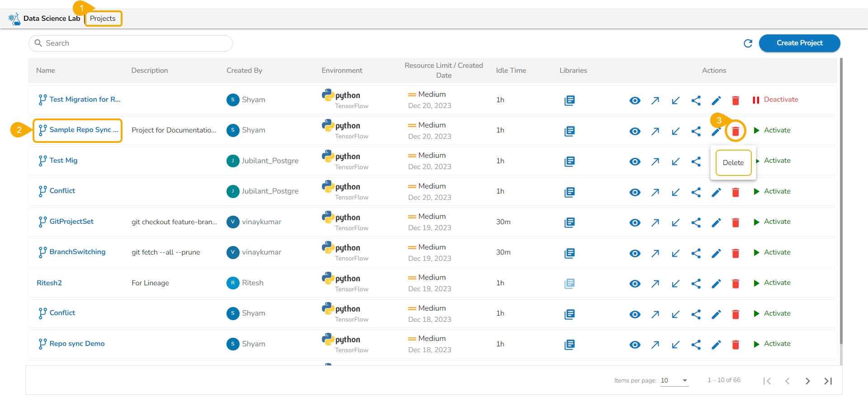Jump to last page of projects

[x=828, y=381]
